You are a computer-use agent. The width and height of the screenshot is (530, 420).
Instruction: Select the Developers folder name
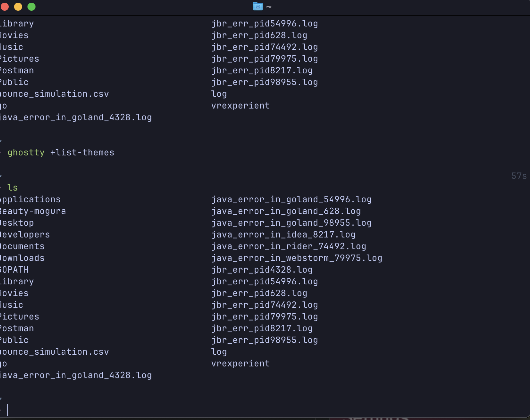click(25, 235)
